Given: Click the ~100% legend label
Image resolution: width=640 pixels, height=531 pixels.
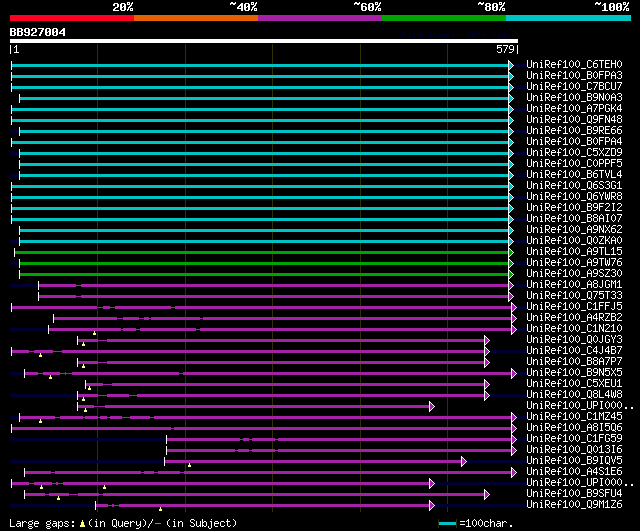Looking at the screenshot, I should (x=612, y=7).
